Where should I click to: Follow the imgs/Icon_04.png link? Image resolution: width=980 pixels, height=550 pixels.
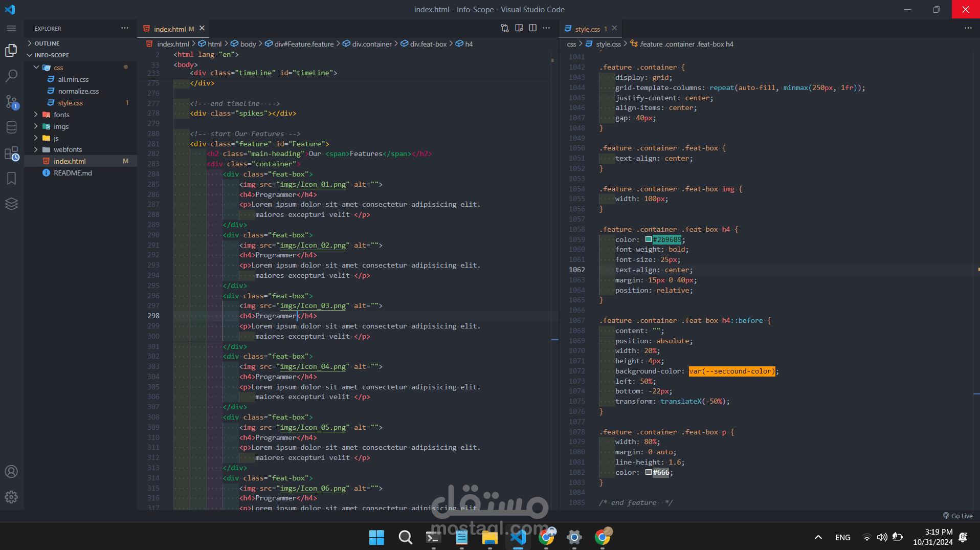313,366
